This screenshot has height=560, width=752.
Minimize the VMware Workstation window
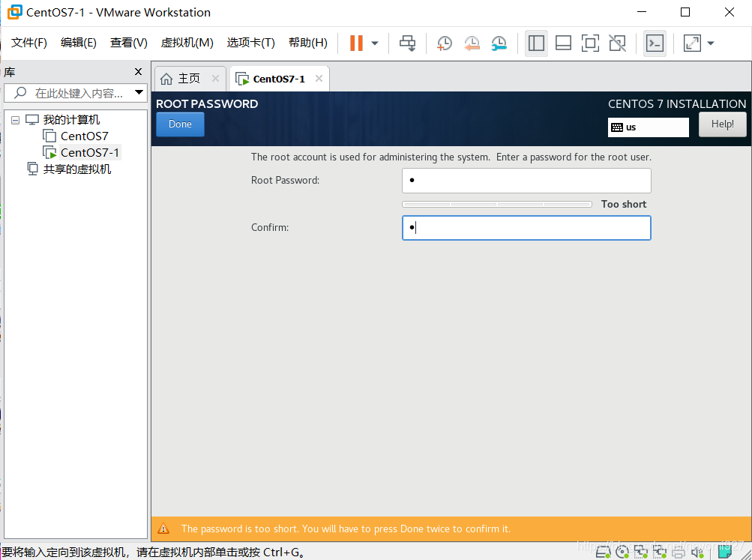click(x=642, y=12)
